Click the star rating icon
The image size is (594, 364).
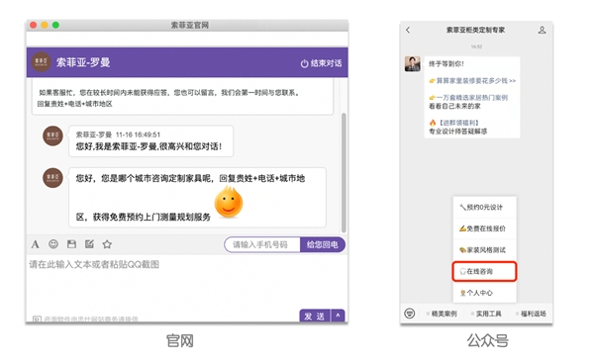point(107,244)
